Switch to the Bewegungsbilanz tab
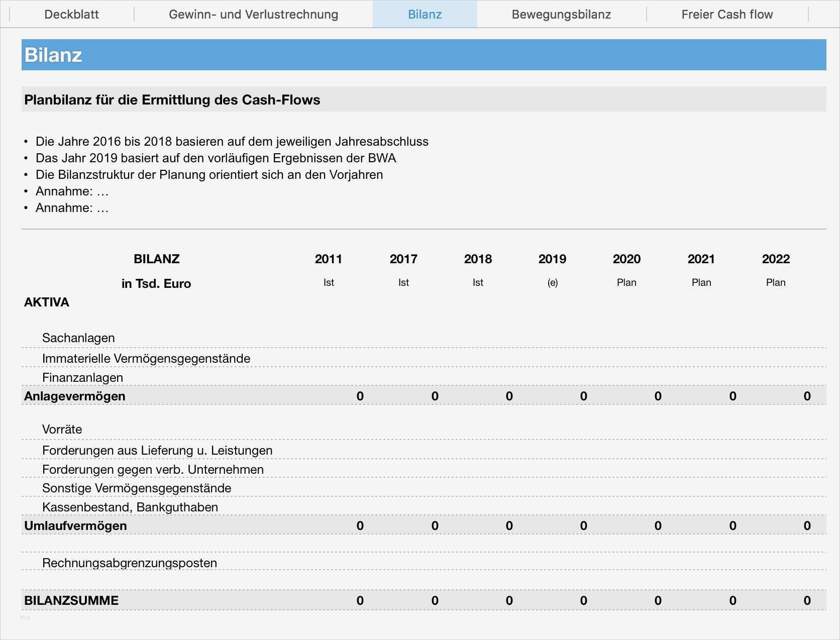 (x=561, y=14)
